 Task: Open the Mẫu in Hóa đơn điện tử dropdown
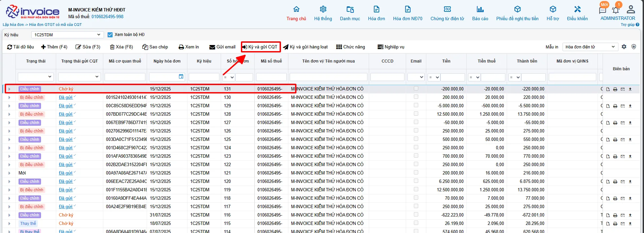590,47
